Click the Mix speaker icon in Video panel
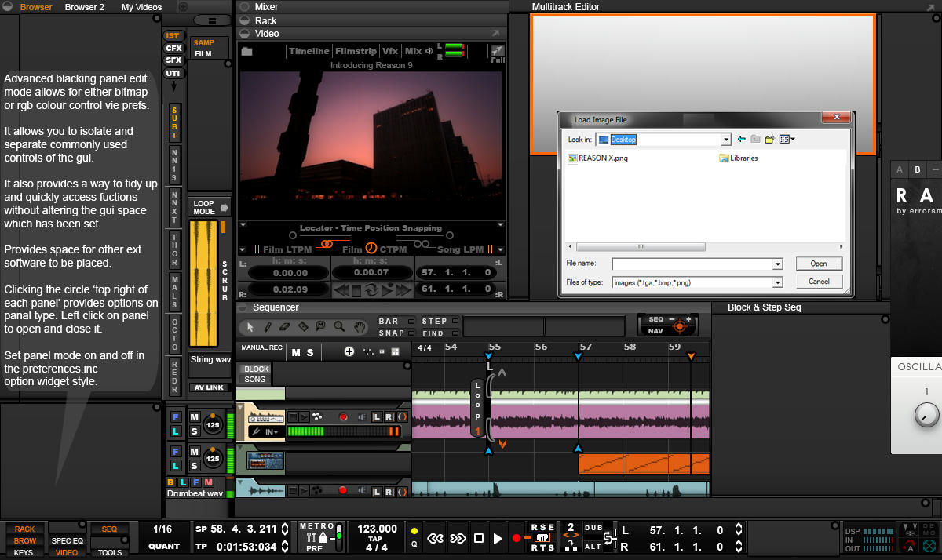Viewport: 942px width, 560px height. [x=429, y=51]
